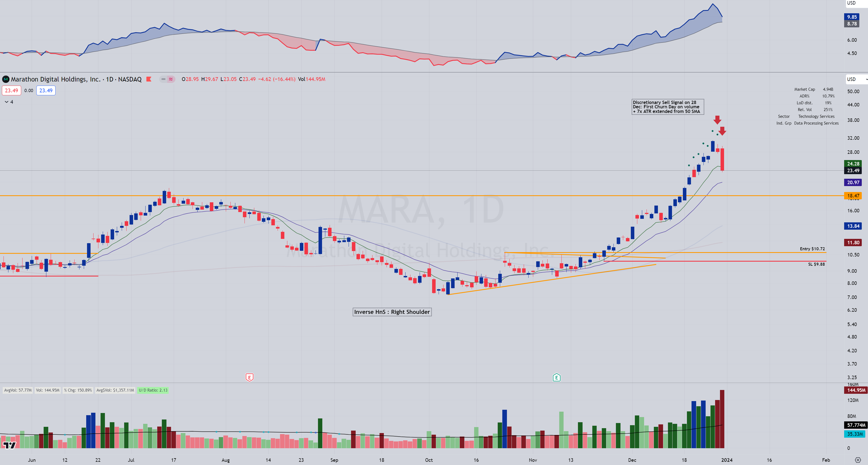Expand the collapsed 4 indicators legend
868x465 pixels.
click(x=9, y=102)
